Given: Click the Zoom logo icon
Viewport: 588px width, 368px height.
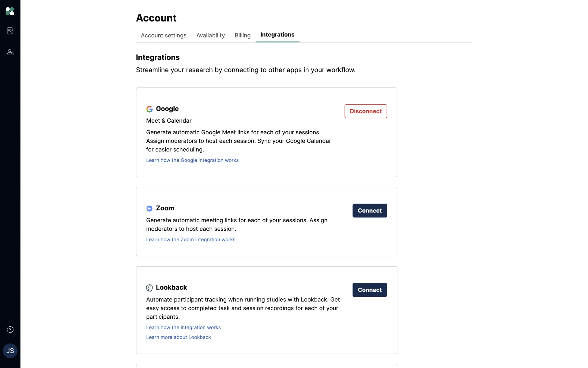Looking at the screenshot, I should [x=149, y=209].
